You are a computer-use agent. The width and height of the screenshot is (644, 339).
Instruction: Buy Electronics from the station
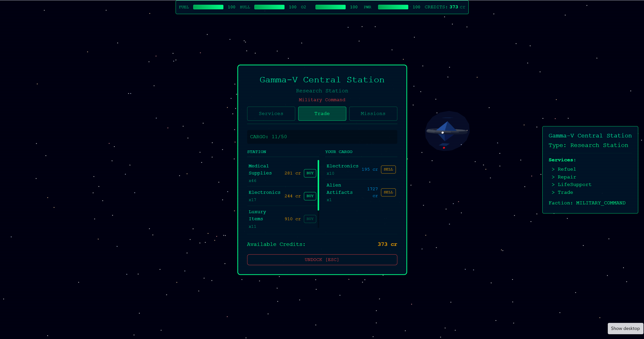coord(310,196)
